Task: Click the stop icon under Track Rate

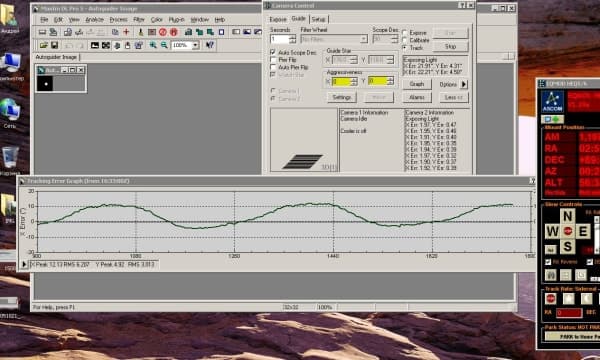Action: pyautogui.click(x=551, y=298)
